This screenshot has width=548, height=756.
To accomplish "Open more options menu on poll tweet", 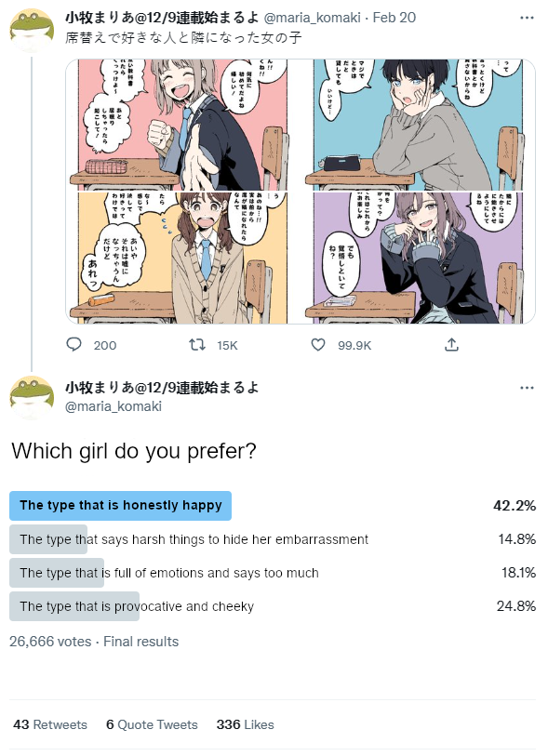I will [527, 388].
